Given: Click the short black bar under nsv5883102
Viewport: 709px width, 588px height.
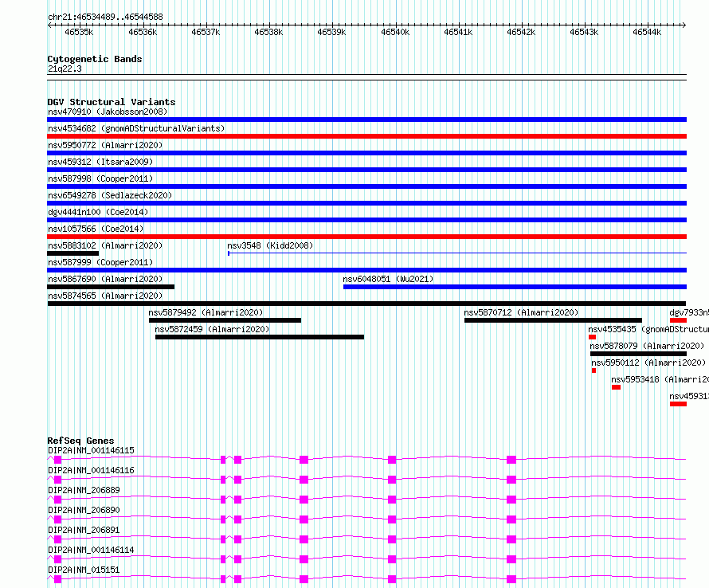Looking at the screenshot, I should [x=72, y=253].
